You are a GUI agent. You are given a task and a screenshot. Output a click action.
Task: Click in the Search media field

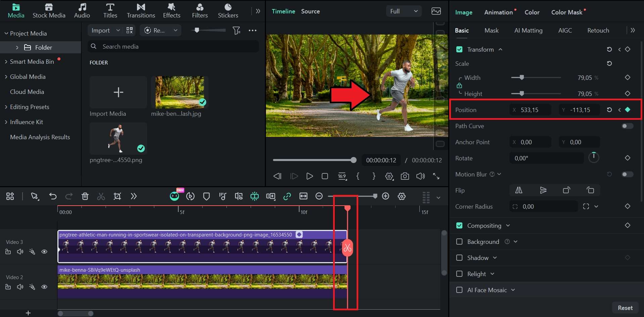click(x=173, y=47)
